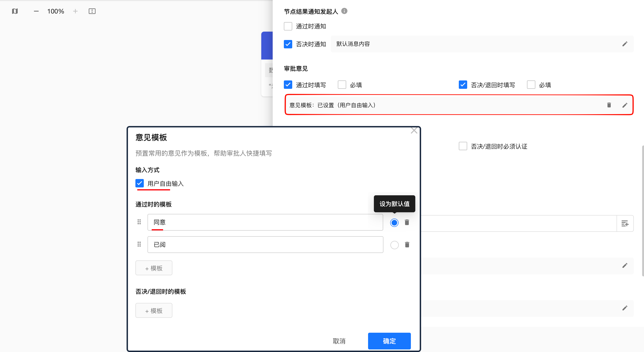This screenshot has width=644, height=352.
Task: Close the 意见模板 dialog
Action: point(414,131)
